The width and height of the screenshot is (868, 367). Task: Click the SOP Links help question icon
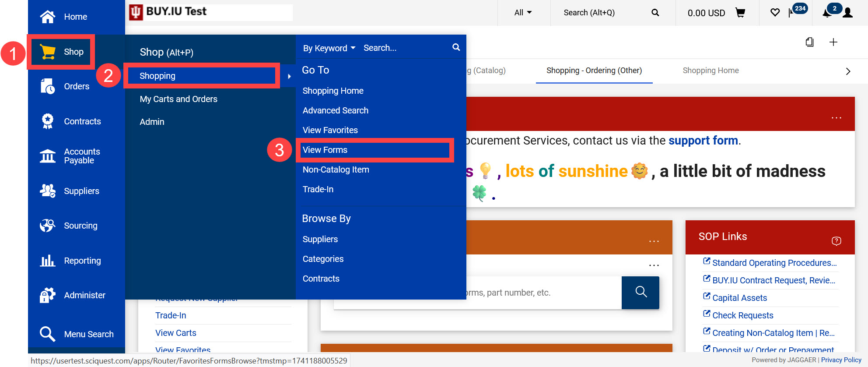(x=836, y=241)
